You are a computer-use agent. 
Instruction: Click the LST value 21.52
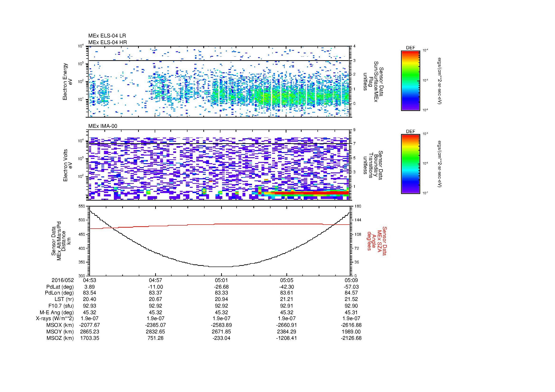tap(351, 300)
